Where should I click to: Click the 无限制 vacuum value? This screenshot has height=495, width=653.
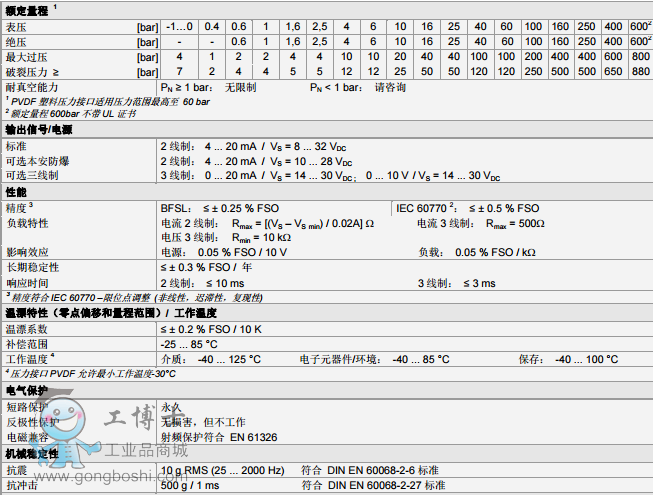(240, 87)
